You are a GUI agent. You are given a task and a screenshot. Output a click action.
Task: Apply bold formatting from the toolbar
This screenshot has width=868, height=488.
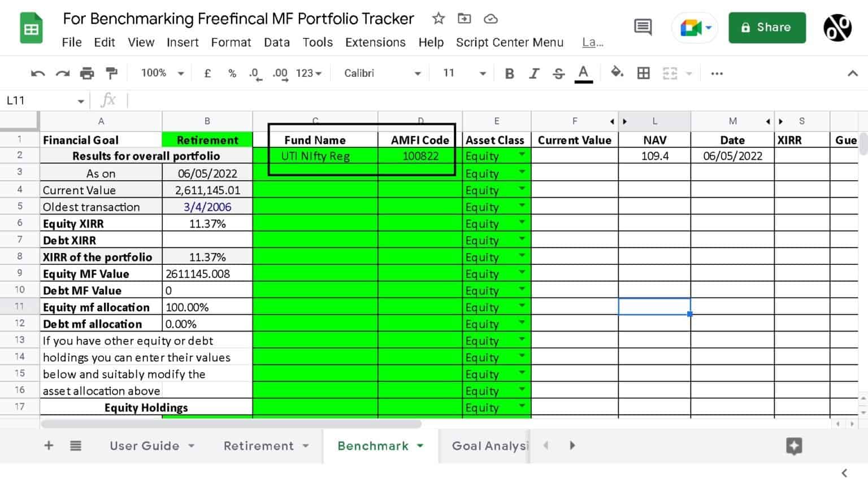pyautogui.click(x=509, y=73)
